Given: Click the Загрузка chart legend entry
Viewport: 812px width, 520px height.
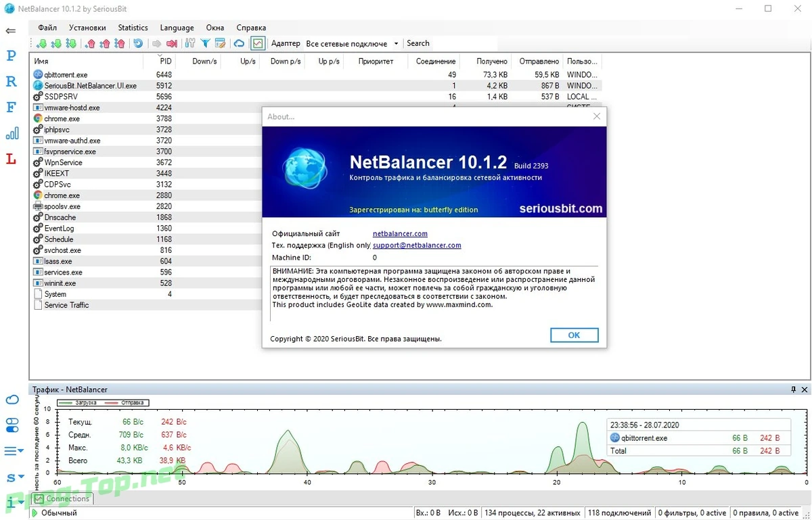Looking at the screenshot, I should 77,402.
